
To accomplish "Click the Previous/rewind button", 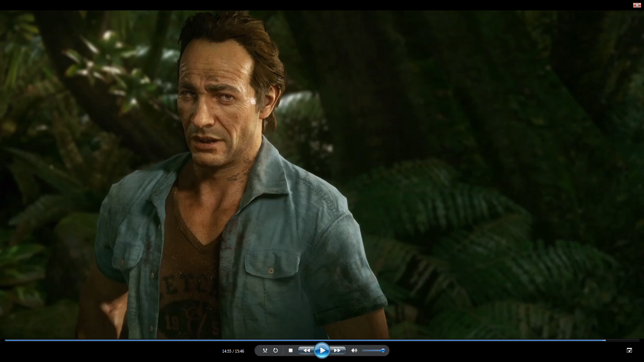I will tap(306, 351).
